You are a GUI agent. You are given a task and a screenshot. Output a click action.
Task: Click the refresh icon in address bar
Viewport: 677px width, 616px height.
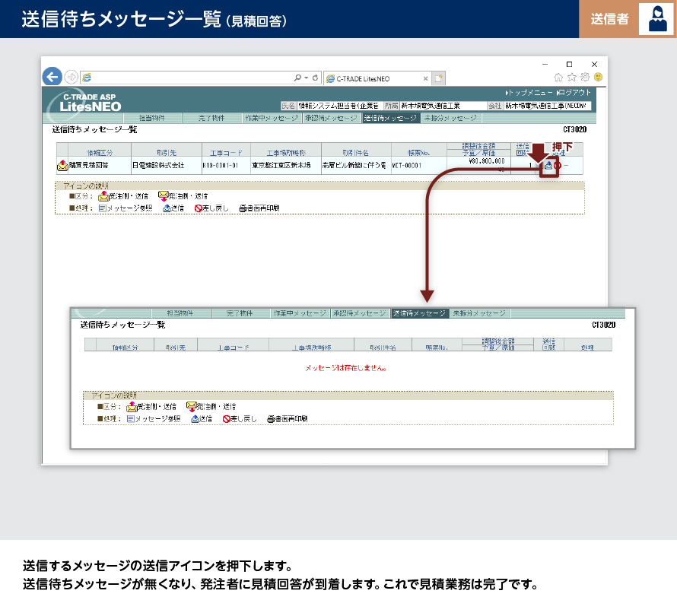316,78
